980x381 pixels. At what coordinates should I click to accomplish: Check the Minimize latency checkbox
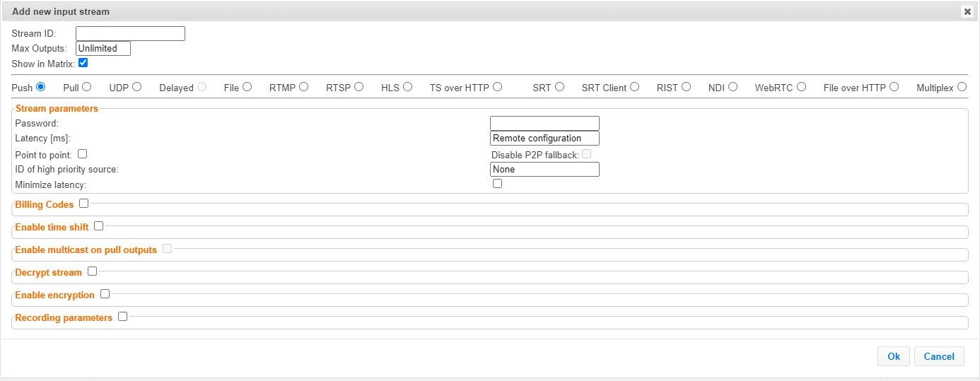coord(497,183)
